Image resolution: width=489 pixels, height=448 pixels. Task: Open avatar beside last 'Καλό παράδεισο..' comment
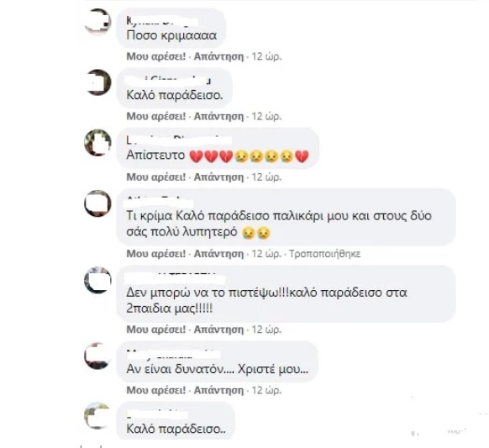(98, 416)
